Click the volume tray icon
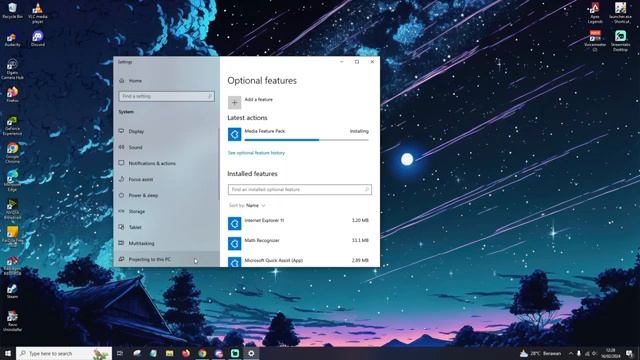 [594, 353]
